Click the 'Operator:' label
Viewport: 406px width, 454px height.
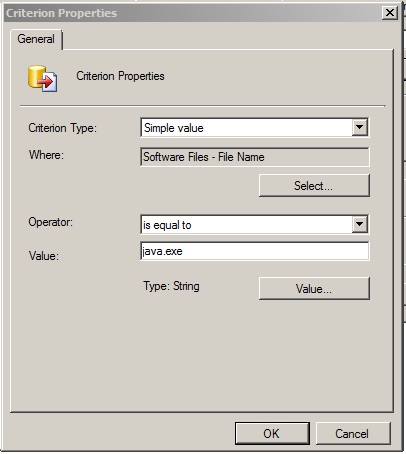coord(51,222)
